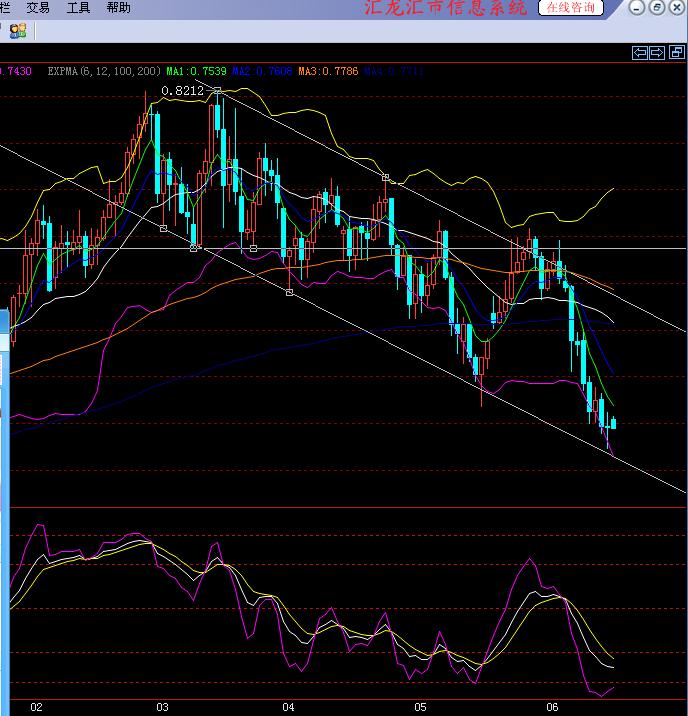The height and width of the screenshot is (716, 688).
Task: Open the 交易 menu
Action: 37,7
